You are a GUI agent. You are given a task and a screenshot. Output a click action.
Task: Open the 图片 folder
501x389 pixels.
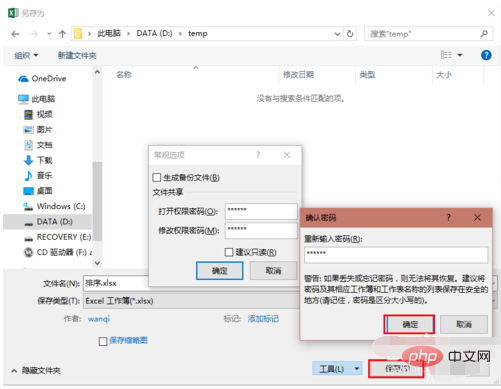38,130
